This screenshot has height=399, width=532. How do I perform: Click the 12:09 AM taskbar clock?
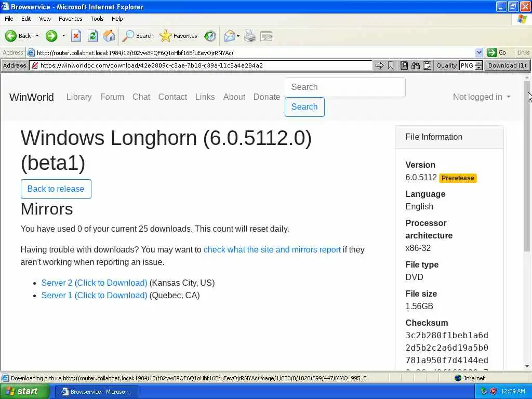(513, 392)
